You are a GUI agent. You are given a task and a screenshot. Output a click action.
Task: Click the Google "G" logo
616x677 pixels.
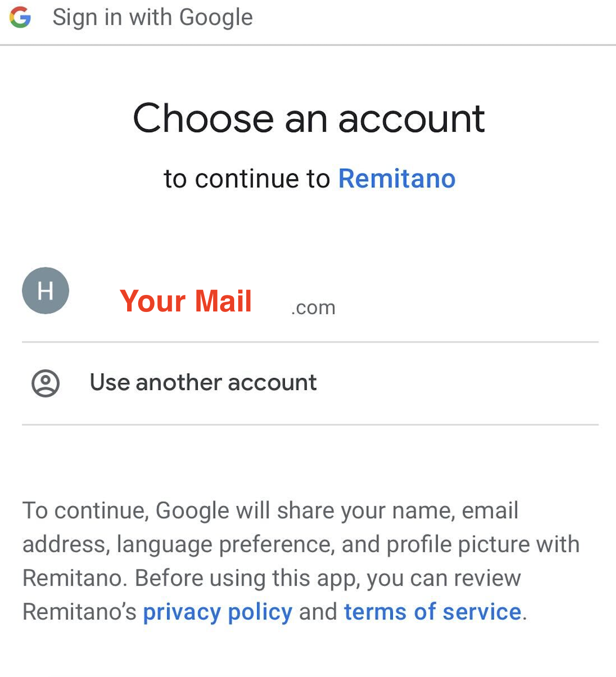pos(20,18)
